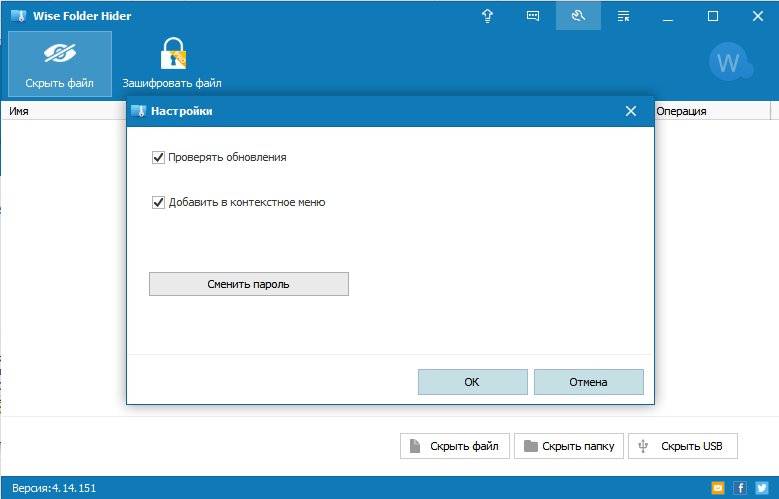Viewport: 779px width, 499px height.
Task: Click the Wise Folder Hider app logo icon
Action: click(x=18, y=16)
